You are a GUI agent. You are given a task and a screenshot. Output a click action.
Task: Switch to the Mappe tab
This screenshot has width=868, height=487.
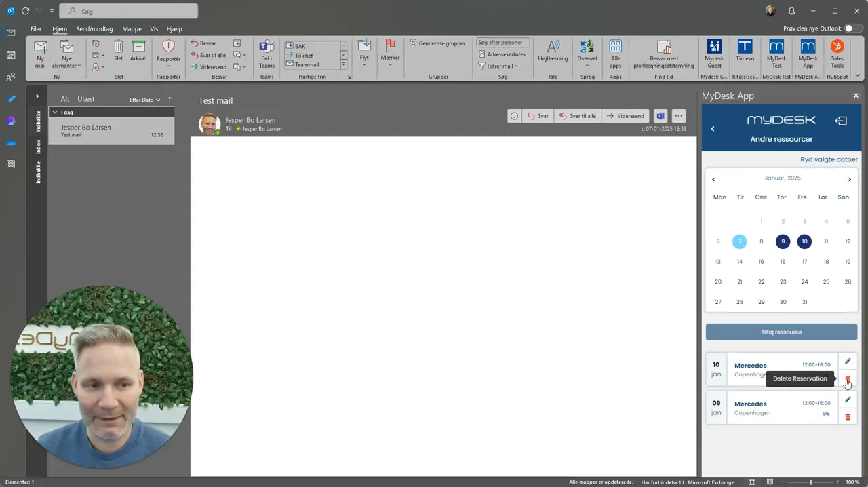pos(132,29)
